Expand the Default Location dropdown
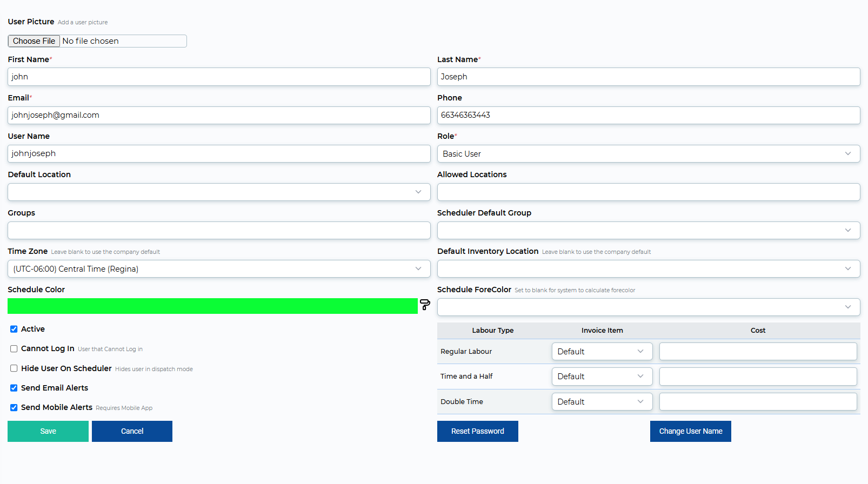868x484 pixels. click(x=219, y=192)
